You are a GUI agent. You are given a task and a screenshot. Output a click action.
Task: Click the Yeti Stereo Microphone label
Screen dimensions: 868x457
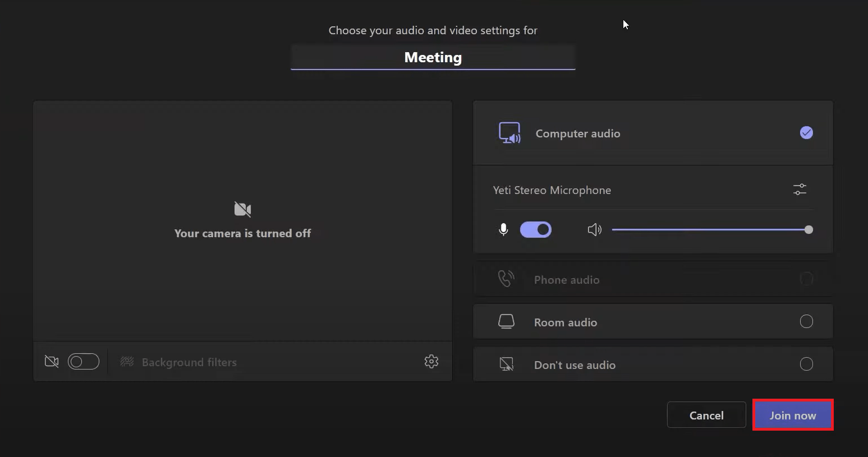click(x=552, y=190)
